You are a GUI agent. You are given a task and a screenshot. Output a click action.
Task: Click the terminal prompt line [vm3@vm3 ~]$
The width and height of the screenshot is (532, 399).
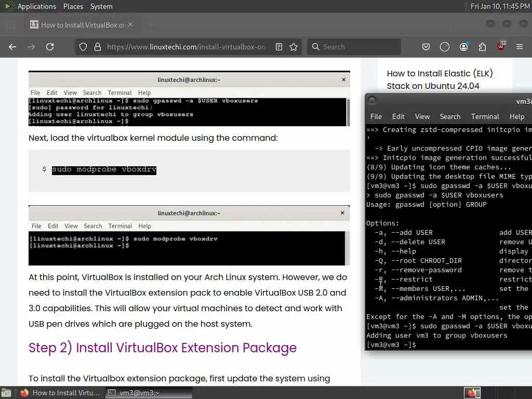pos(391,345)
